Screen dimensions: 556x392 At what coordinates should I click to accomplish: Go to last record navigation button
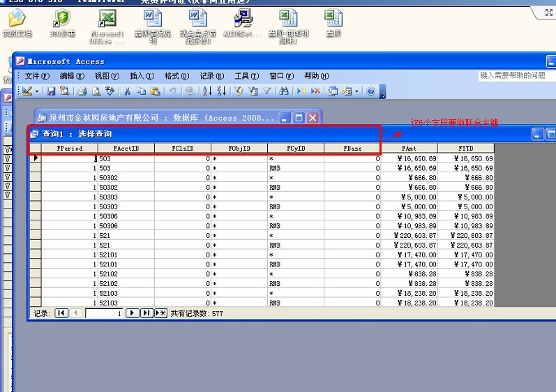pyautogui.click(x=146, y=313)
